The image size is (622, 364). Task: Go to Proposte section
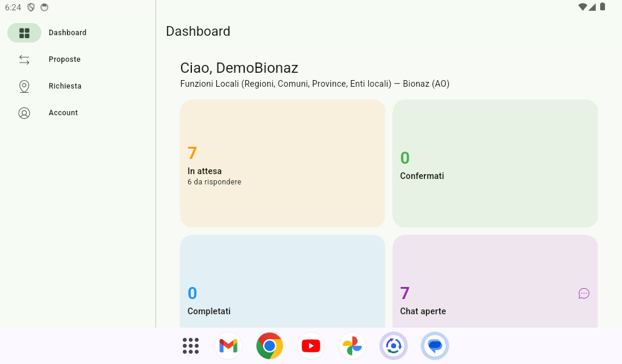[x=78, y=59]
